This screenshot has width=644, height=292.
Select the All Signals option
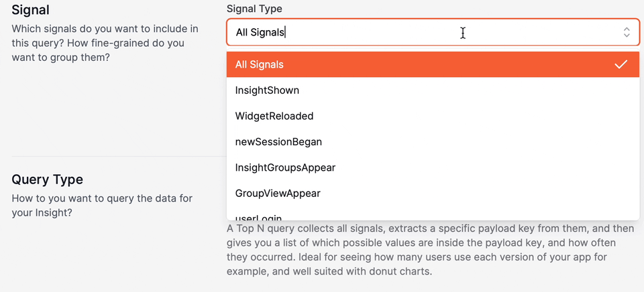point(260,64)
